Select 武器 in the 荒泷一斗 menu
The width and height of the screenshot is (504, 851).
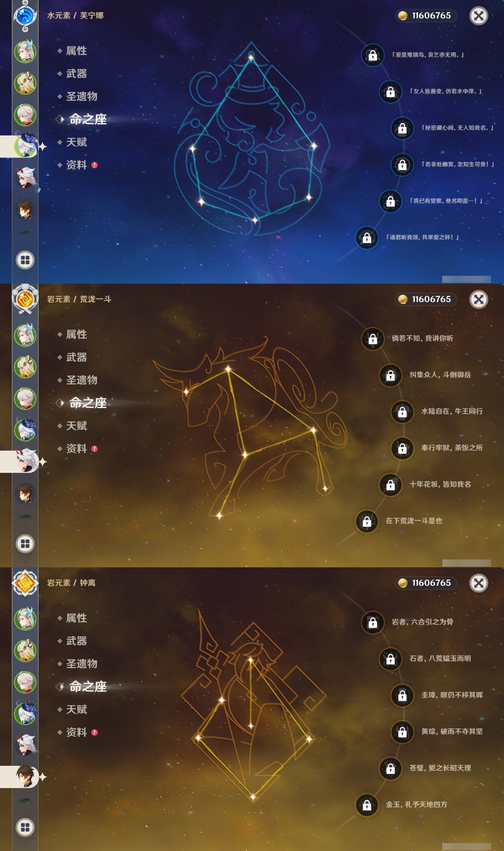click(76, 357)
